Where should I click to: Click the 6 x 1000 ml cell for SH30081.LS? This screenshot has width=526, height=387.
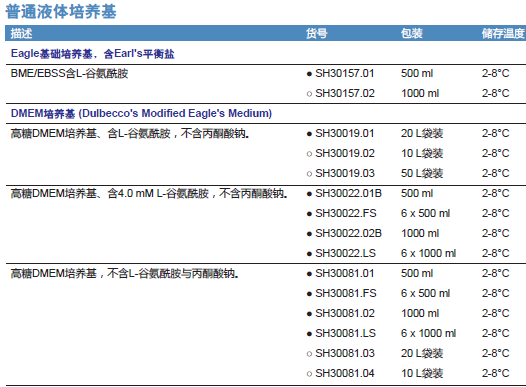click(428, 333)
